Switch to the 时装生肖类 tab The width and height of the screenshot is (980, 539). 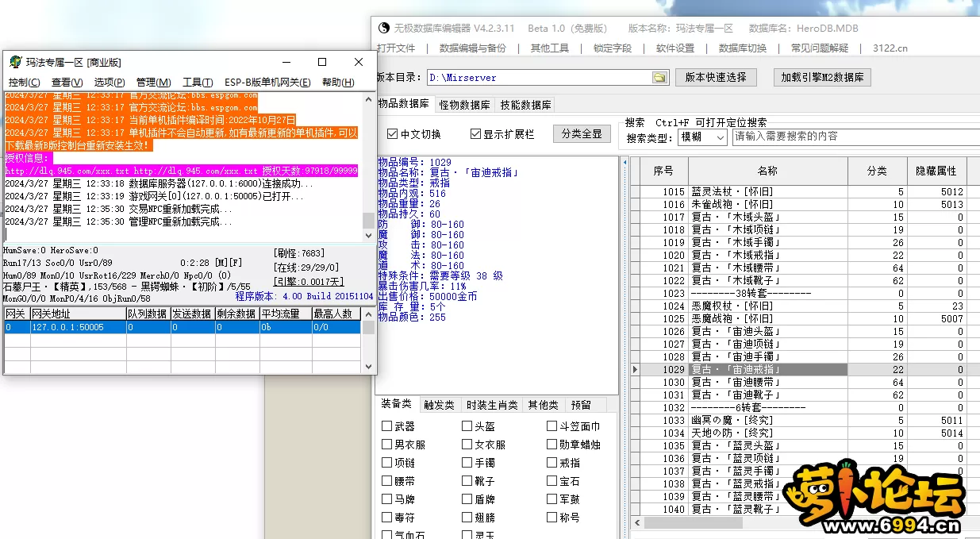tap(492, 405)
